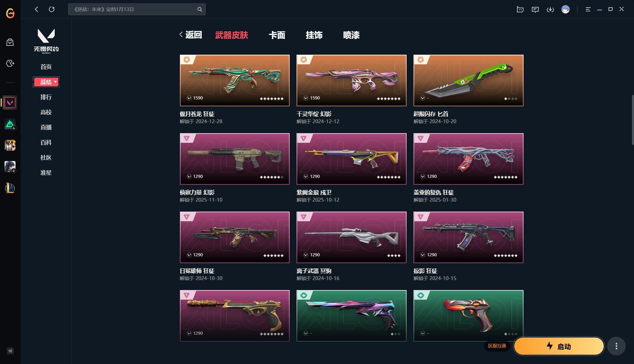634x364 pixels.
Task: Click the user avatar icon
Action: coord(565,9)
